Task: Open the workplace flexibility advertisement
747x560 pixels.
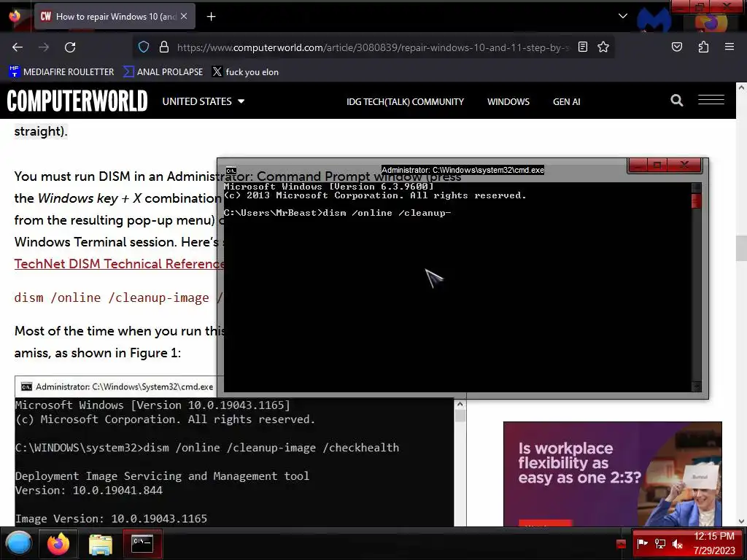Action: tap(613, 474)
